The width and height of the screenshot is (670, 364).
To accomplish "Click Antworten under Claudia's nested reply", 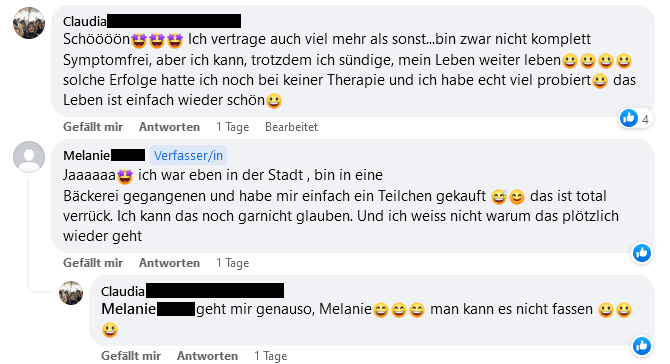I will pyautogui.click(x=207, y=356).
